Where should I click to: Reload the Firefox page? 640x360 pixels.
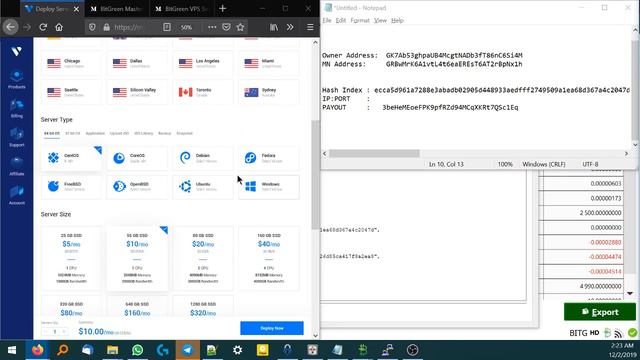[x=43, y=27]
